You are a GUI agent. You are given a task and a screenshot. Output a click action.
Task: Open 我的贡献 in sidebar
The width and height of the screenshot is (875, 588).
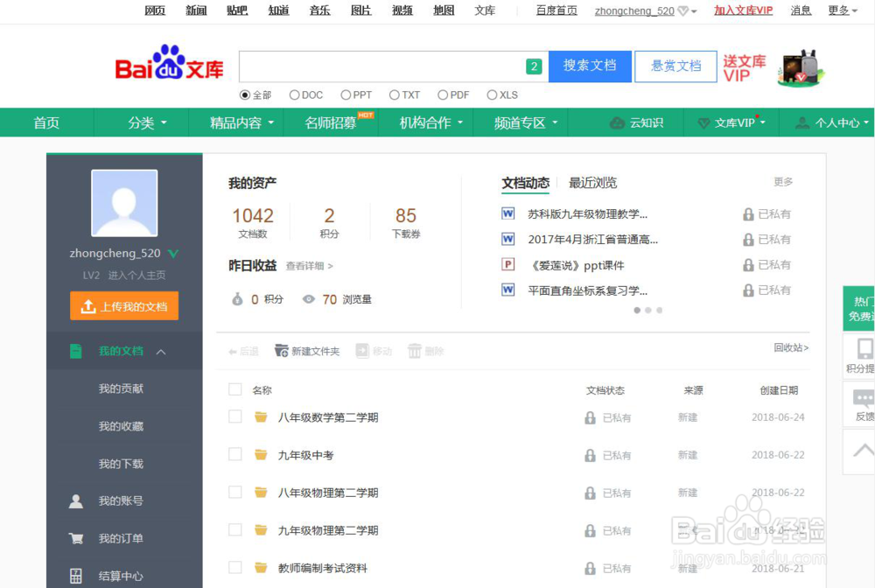coord(121,388)
